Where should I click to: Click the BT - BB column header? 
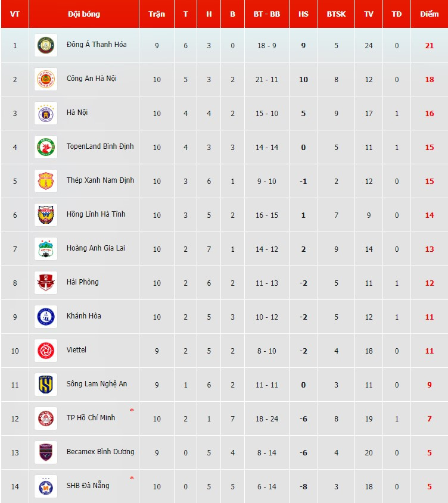point(266,14)
